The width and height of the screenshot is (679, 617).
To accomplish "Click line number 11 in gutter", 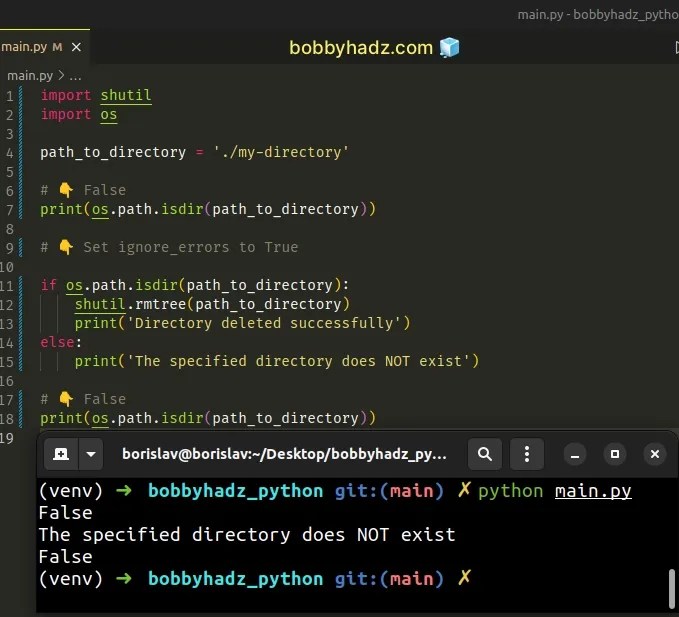I will pos(6,286).
